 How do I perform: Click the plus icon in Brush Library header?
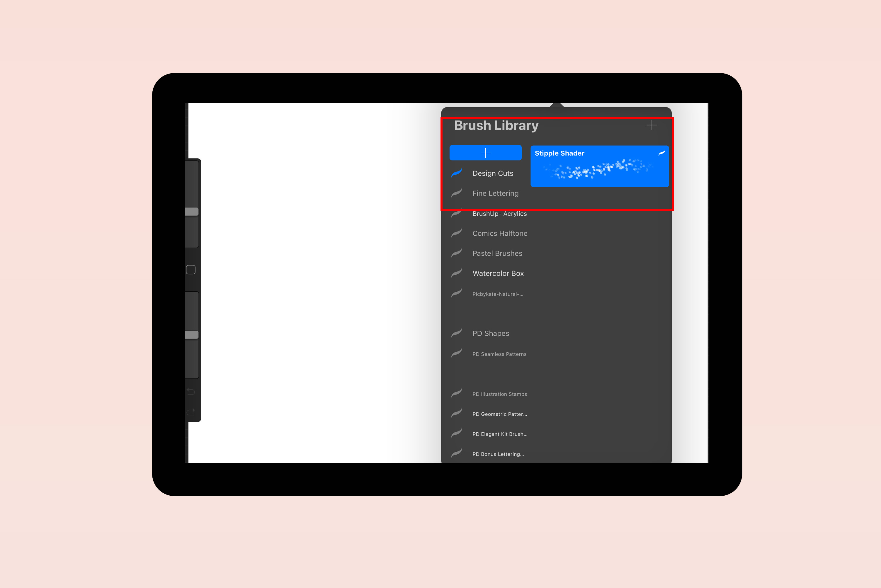click(652, 125)
